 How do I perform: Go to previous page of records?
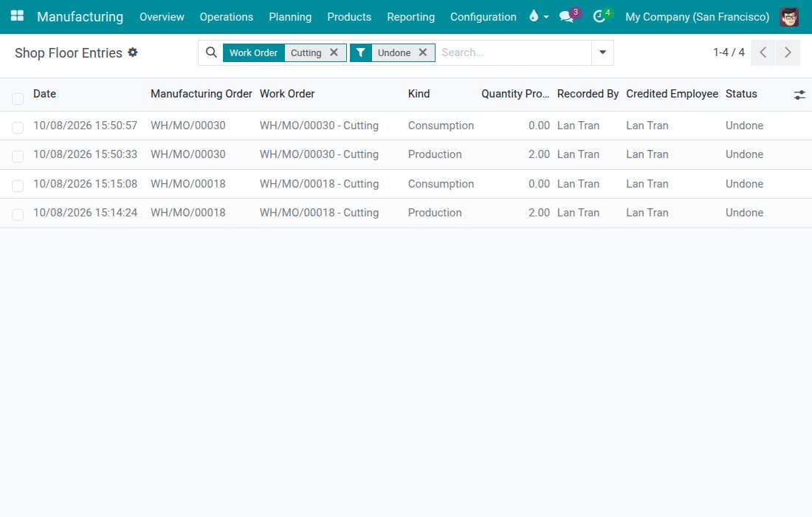pos(763,52)
